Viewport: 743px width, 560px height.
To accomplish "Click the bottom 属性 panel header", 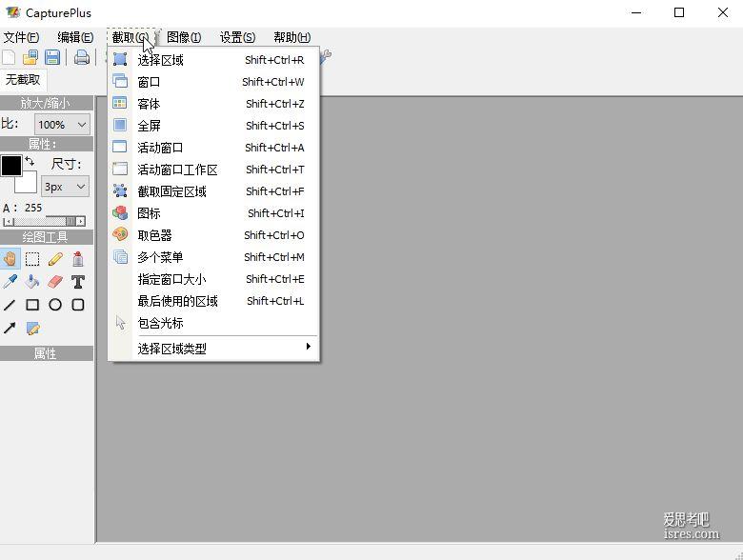I will click(x=46, y=353).
